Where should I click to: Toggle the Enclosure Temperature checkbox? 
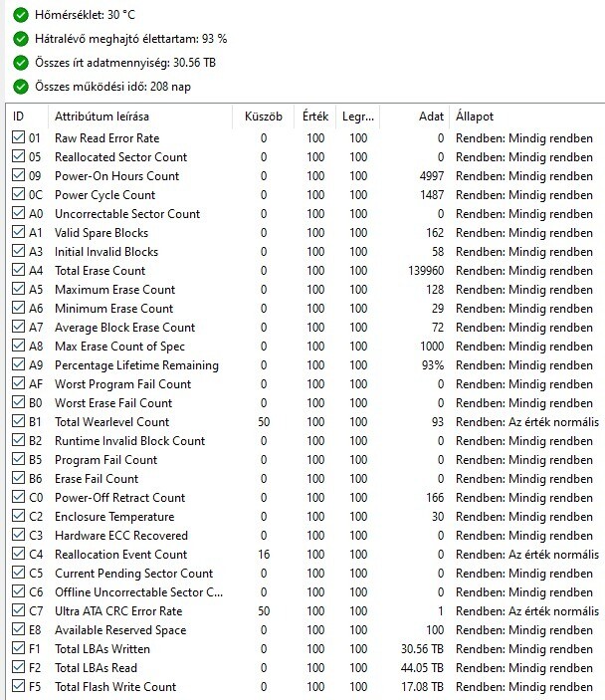tap(18, 515)
